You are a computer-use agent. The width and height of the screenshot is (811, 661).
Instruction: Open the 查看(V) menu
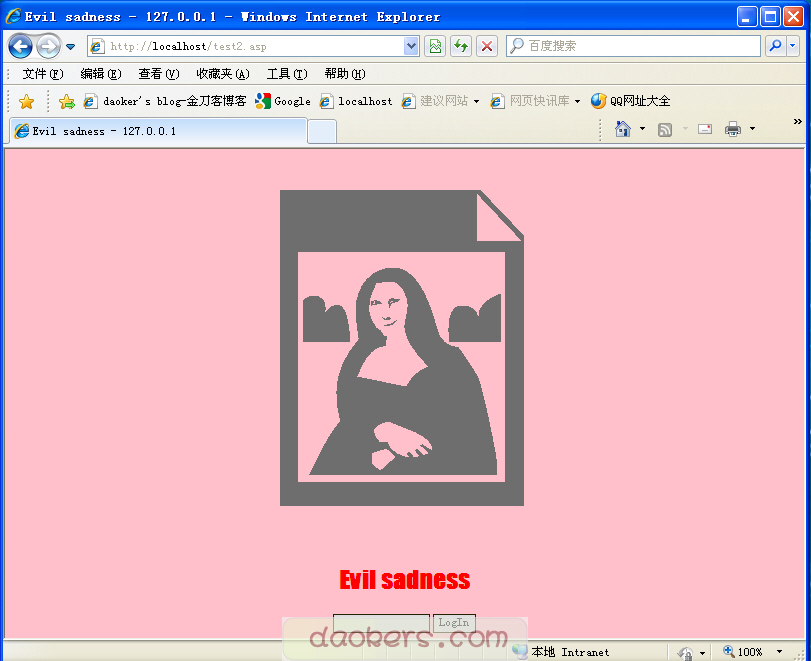[159, 74]
